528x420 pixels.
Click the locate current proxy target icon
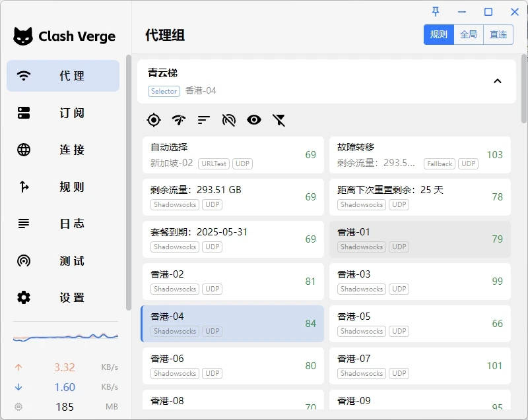[x=154, y=119]
